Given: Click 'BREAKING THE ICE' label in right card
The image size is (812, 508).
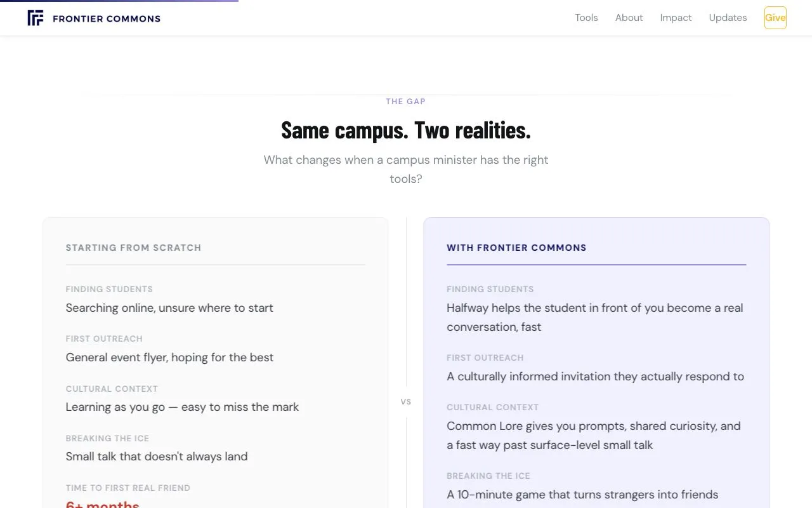Looking at the screenshot, I should (488, 476).
